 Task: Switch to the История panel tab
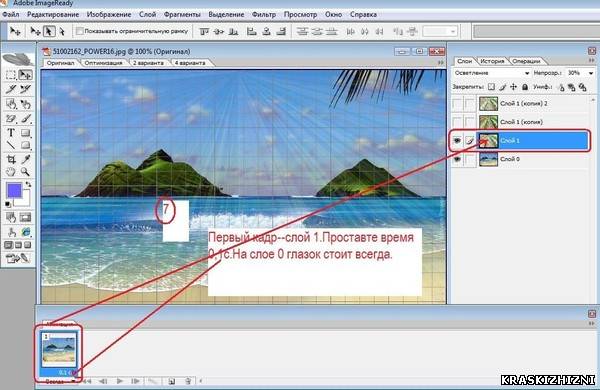click(492, 61)
